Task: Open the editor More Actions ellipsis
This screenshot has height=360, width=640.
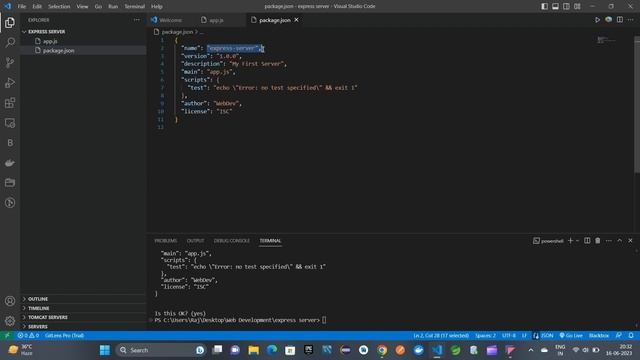Action: 631,20
